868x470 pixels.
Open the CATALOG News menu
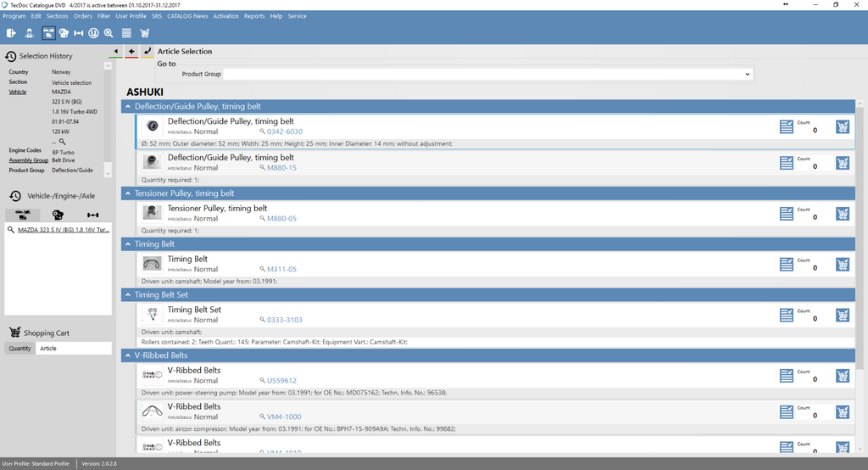(187, 16)
